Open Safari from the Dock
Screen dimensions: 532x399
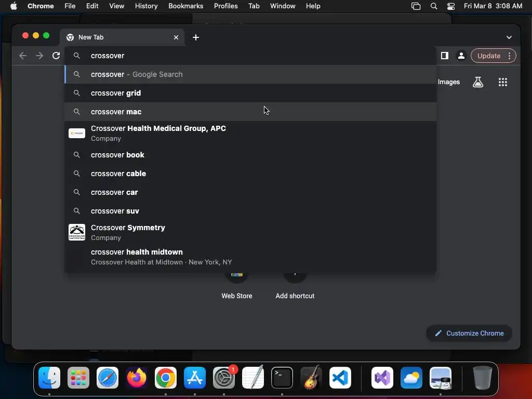point(108,378)
